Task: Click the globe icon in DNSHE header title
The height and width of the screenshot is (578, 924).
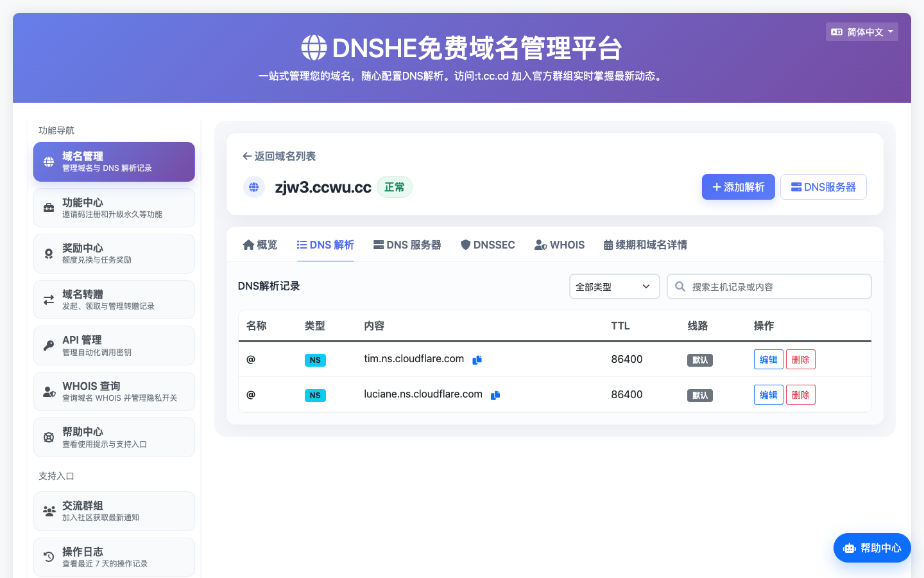Action: (314, 48)
